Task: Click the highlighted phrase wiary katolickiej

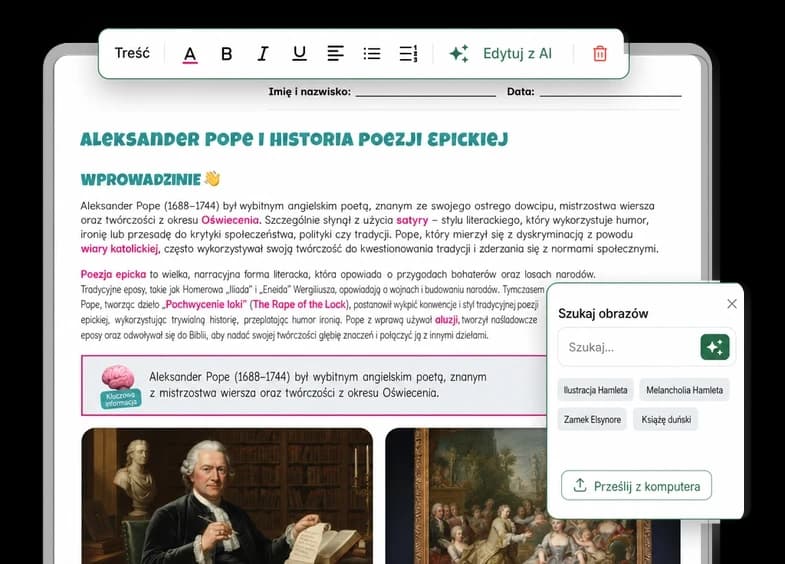Action: (x=120, y=249)
